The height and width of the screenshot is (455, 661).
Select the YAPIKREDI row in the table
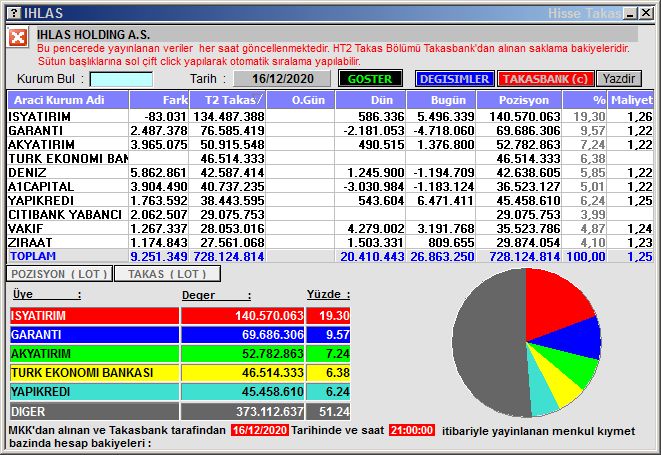(330, 200)
